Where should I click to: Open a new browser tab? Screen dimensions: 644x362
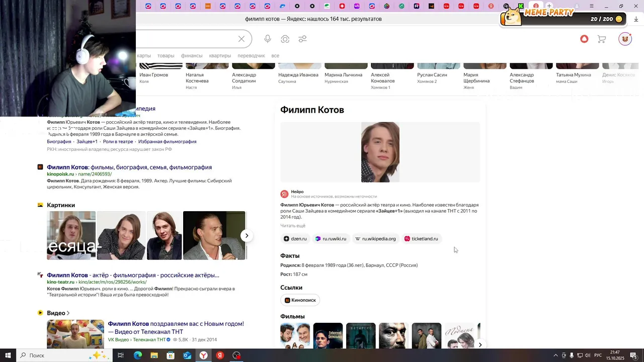[549, 6]
